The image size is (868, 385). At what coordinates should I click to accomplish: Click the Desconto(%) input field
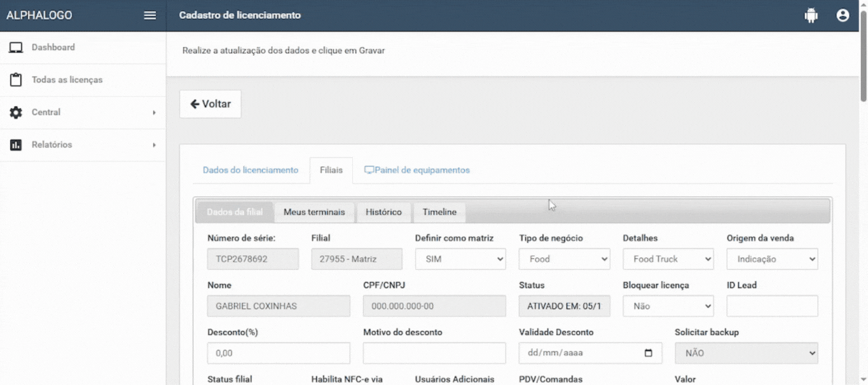click(279, 353)
